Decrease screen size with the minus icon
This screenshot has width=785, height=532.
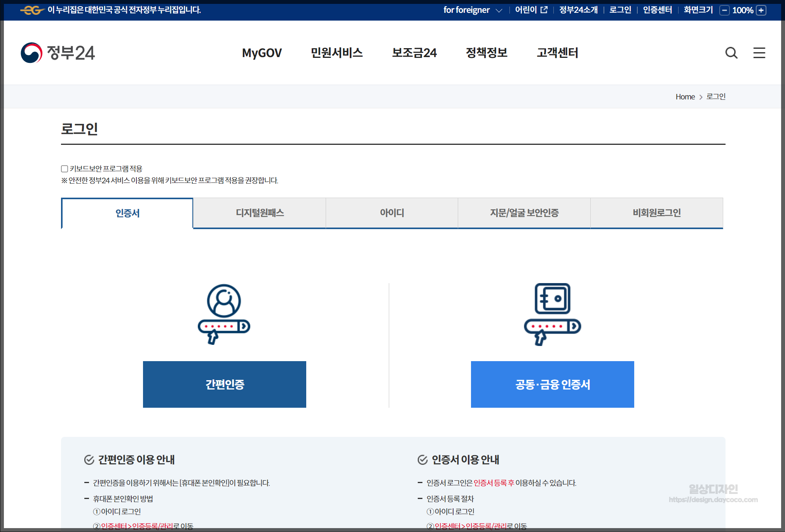[x=724, y=10]
